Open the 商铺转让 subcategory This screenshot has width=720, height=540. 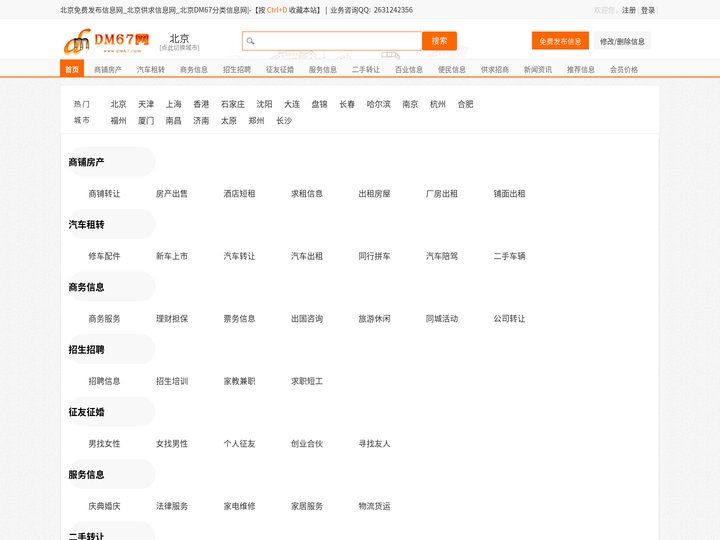104,194
